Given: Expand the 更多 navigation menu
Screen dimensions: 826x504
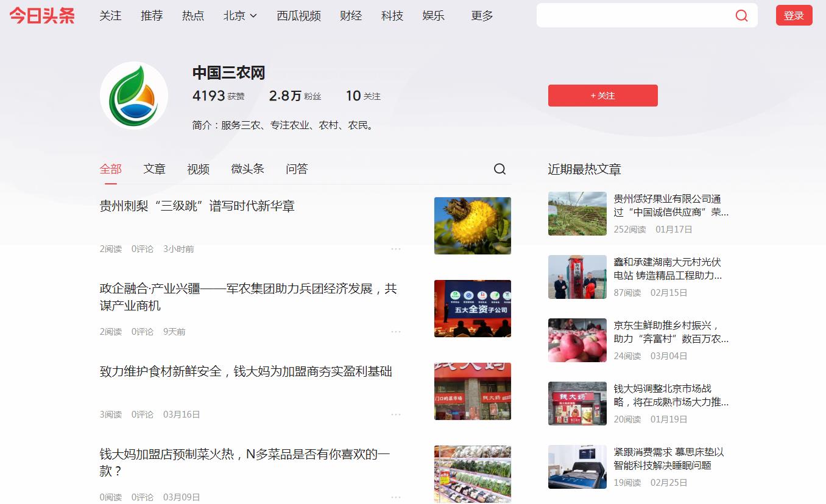Looking at the screenshot, I should tap(482, 16).
